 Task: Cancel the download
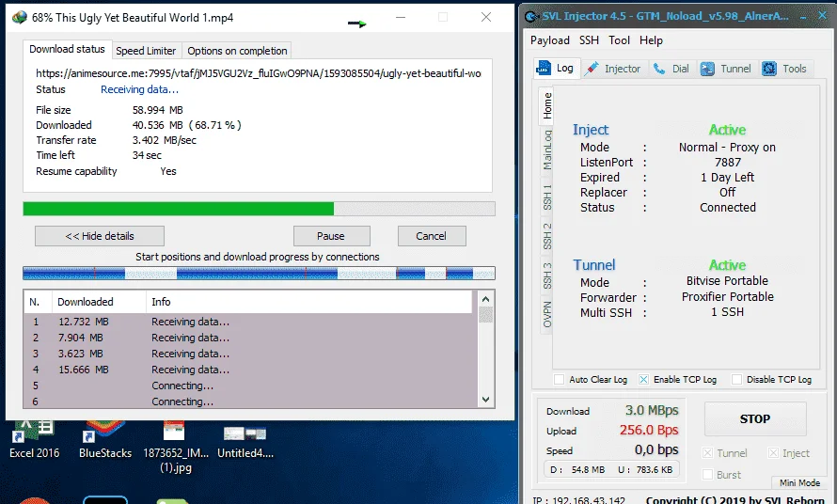click(432, 236)
